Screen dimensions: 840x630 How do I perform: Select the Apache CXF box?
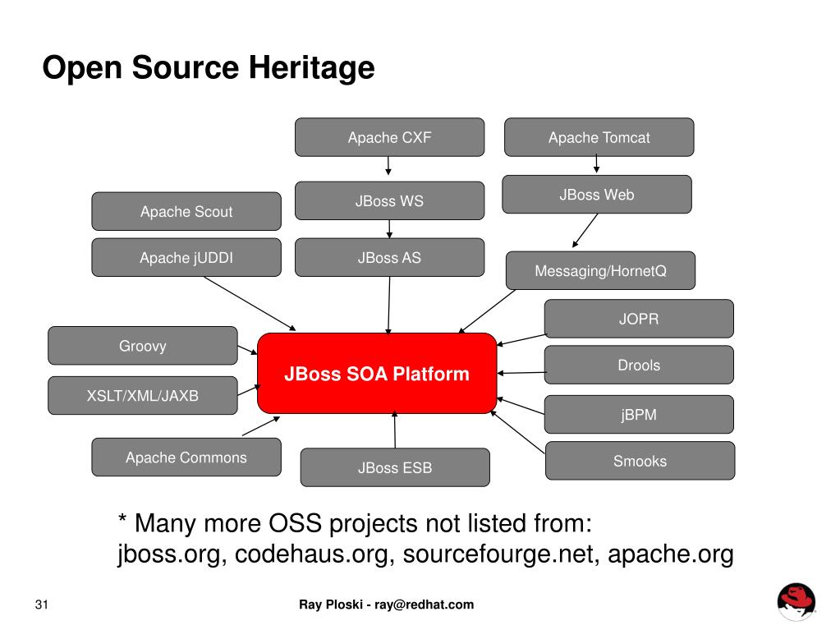pyautogui.click(x=389, y=137)
